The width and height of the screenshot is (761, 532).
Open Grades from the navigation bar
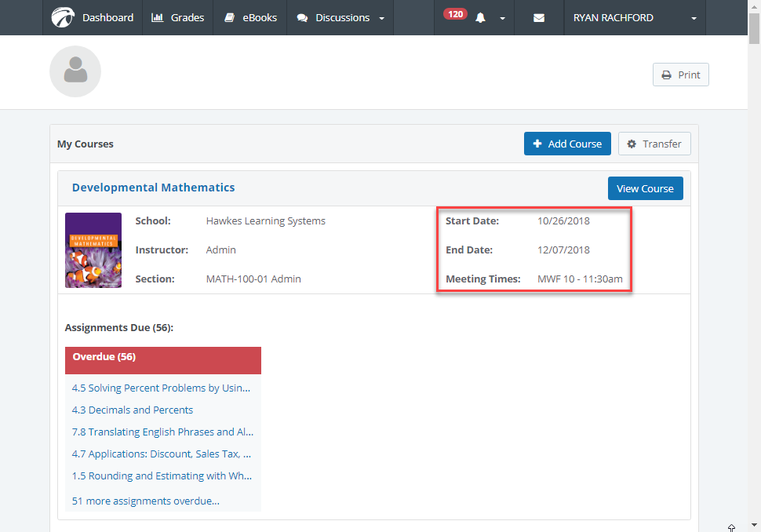click(x=177, y=18)
